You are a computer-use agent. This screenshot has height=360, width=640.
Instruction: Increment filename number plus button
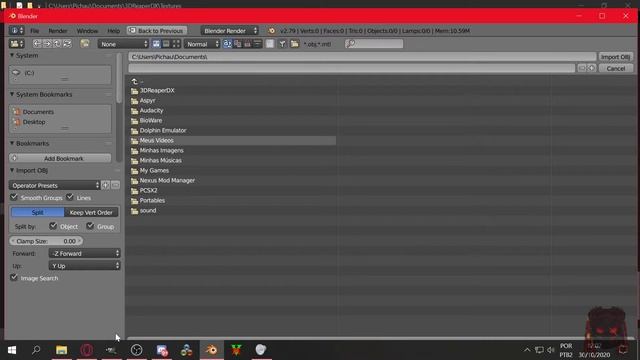pos(591,68)
